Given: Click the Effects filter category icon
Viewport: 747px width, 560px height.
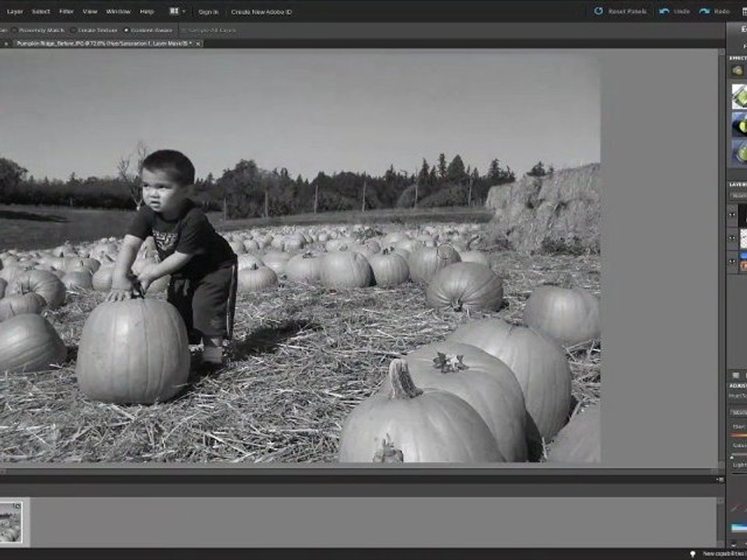Looking at the screenshot, I should (738, 71).
